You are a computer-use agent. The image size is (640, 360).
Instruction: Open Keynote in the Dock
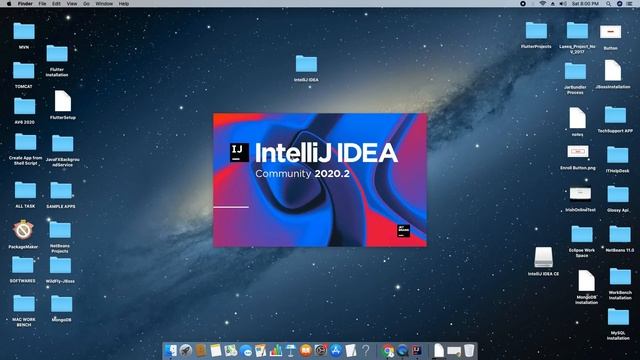click(291, 351)
